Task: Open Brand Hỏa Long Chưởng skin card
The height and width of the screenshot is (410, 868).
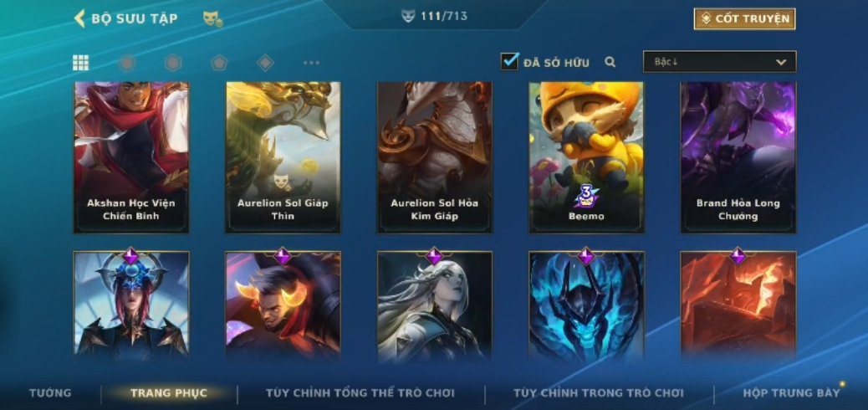Action: tap(738, 157)
